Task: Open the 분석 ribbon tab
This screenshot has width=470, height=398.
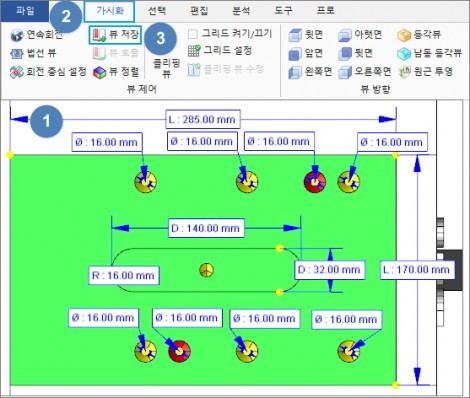Action: 241,11
